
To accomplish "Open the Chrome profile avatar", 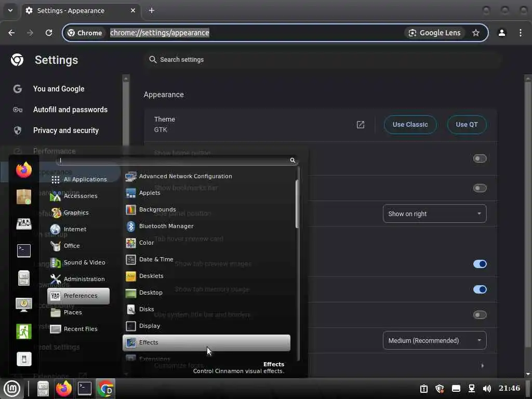I will [x=502, y=33].
